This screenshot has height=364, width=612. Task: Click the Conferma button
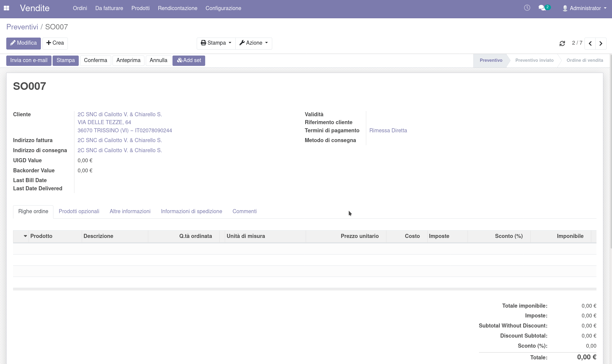tap(95, 60)
